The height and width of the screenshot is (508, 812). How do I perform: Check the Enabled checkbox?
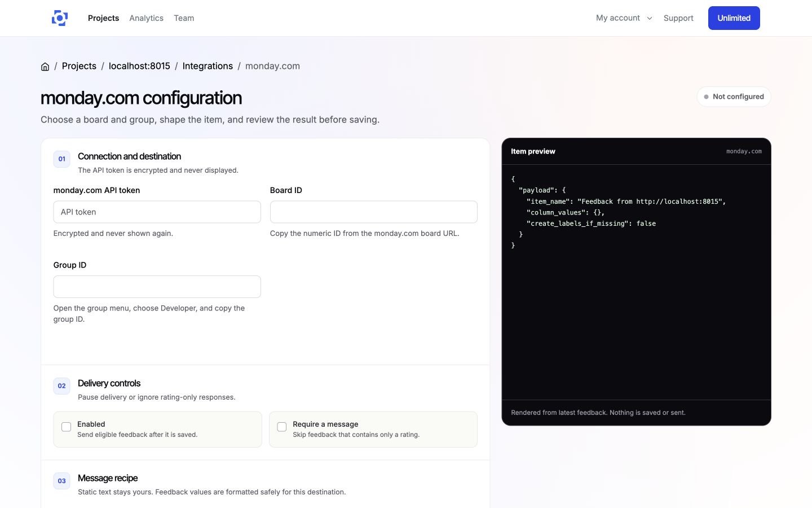click(x=67, y=427)
